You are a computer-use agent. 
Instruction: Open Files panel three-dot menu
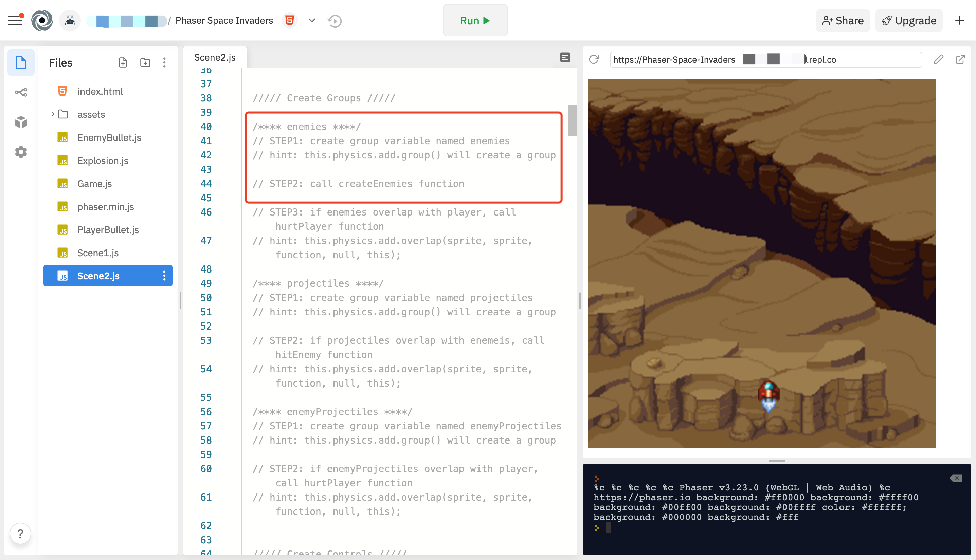pyautogui.click(x=164, y=63)
